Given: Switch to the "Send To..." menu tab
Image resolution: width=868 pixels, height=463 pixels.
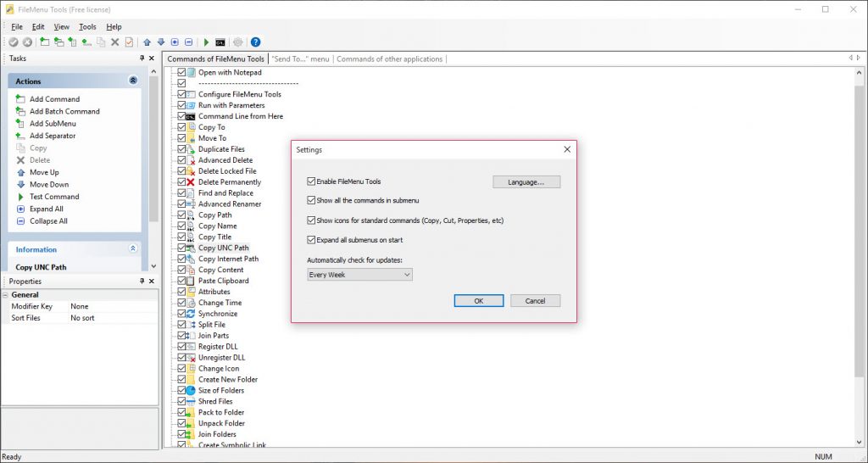Looking at the screenshot, I should pos(301,59).
